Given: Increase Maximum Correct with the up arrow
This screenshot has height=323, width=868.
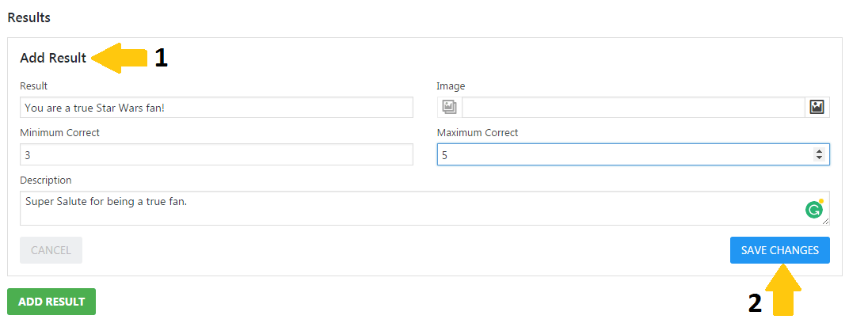Looking at the screenshot, I should click(819, 151).
